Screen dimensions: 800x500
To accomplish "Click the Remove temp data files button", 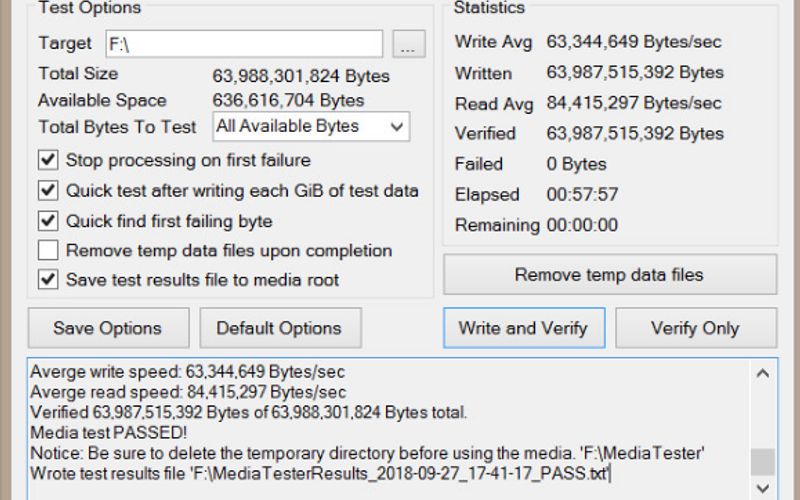I will click(x=609, y=275).
